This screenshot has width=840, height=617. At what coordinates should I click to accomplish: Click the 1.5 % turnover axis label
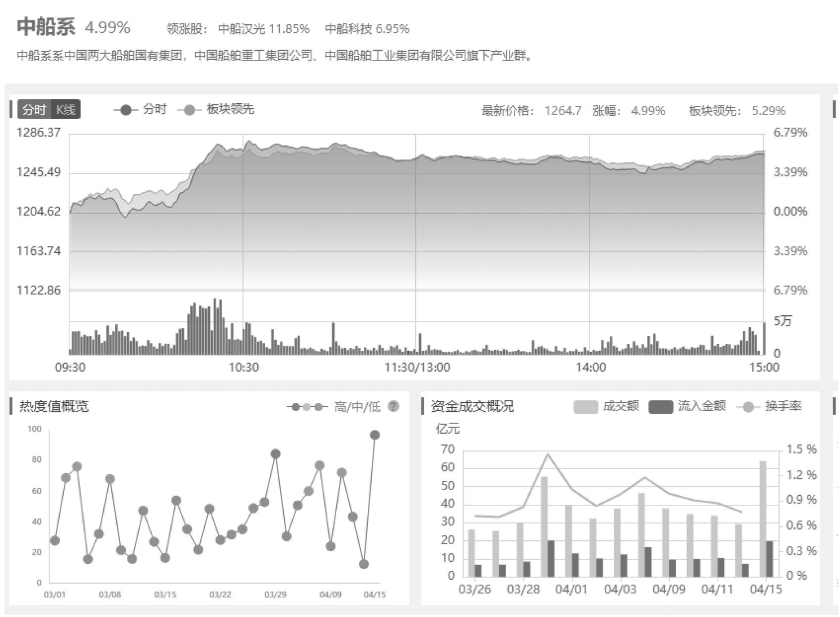802,449
